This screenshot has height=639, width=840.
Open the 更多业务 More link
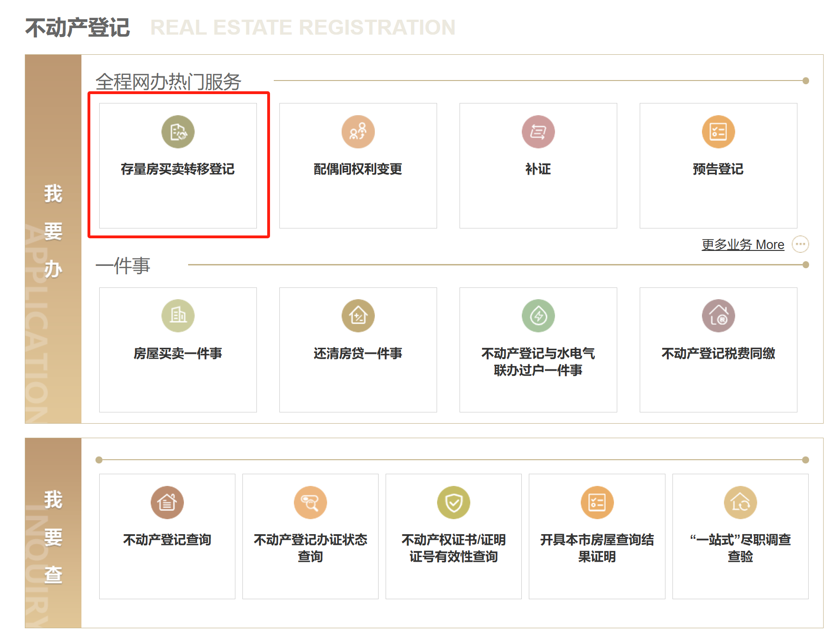pyautogui.click(x=743, y=245)
